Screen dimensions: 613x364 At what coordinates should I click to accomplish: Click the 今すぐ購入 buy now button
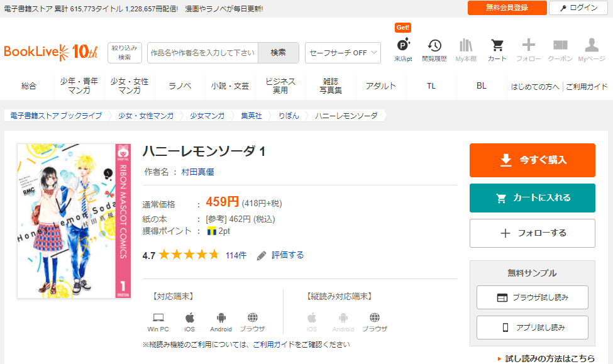532,160
